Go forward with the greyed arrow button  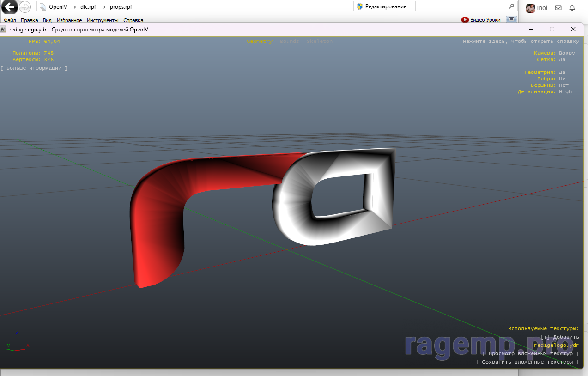click(x=24, y=6)
